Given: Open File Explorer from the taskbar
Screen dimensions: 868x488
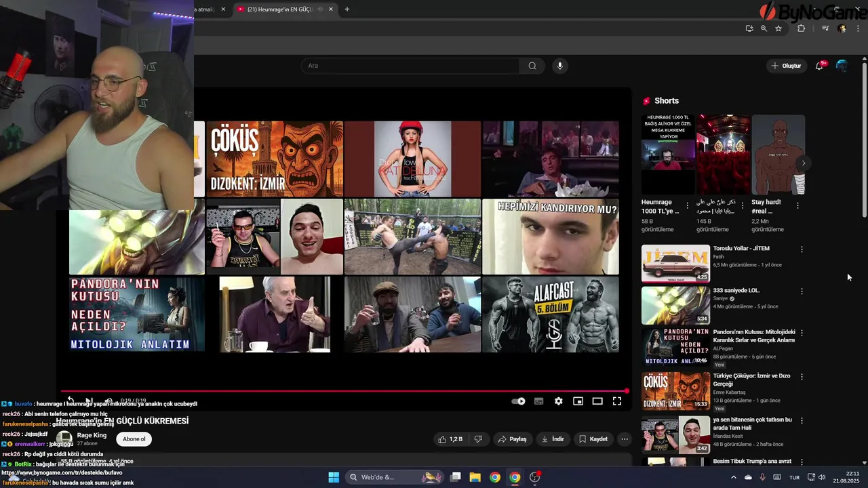Looking at the screenshot, I should [x=475, y=477].
